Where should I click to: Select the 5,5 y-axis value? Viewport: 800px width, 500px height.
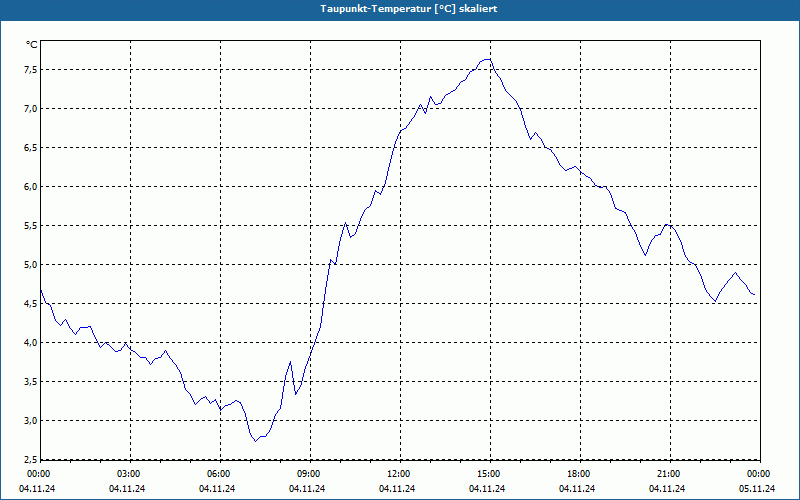(31, 226)
